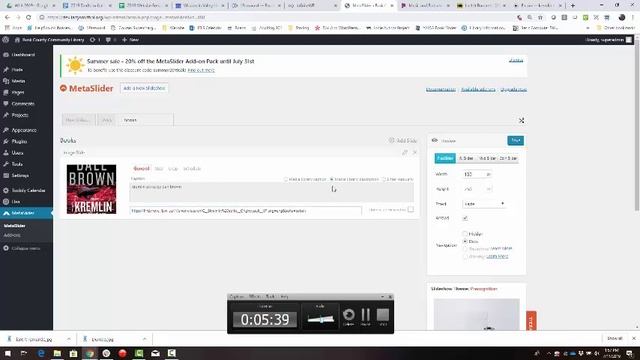Click Collapse menu in the sidebar
The height and width of the screenshot is (360, 640).
pos(26,248)
